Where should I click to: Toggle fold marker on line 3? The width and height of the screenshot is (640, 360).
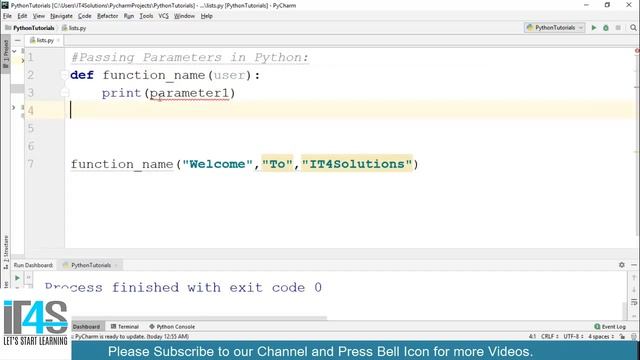[64, 93]
